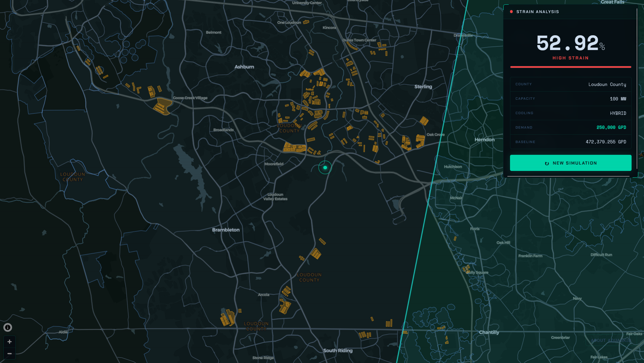Click the Oak Hill map label
The width and height of the screenshot is (644, 363).
click(x=503, y=243)
